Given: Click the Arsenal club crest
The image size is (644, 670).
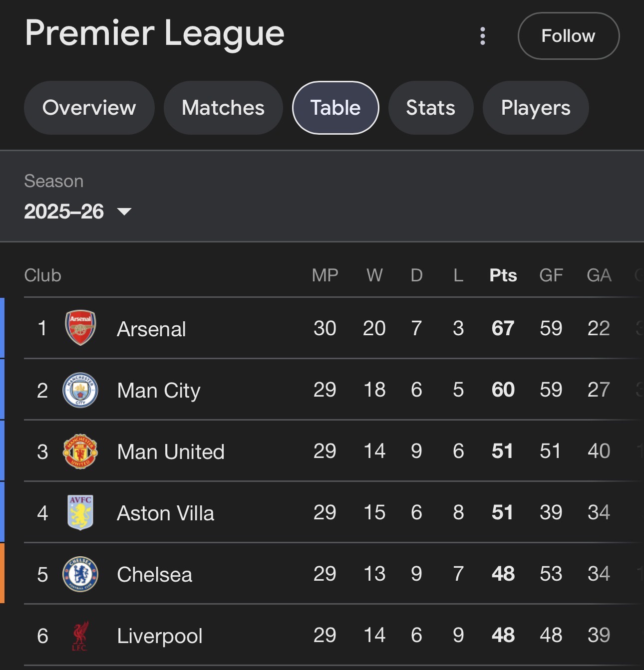Looking at the screenshot, I should coord(80,328).
